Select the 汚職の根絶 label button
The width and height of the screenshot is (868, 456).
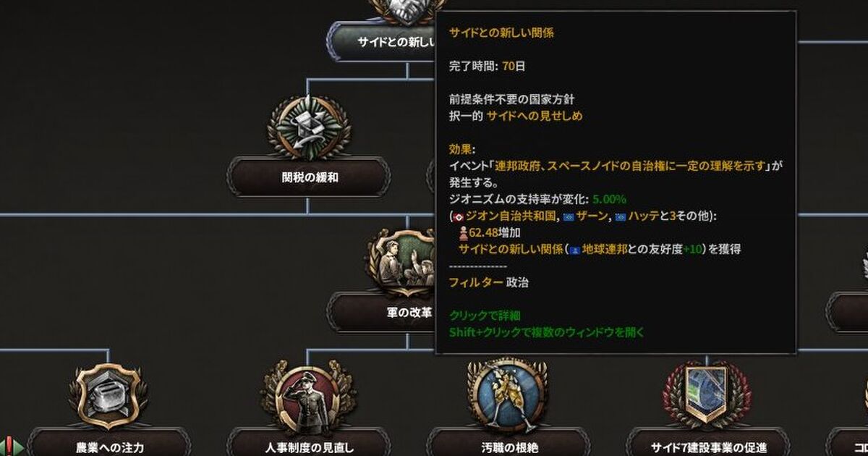click(509, 445)
